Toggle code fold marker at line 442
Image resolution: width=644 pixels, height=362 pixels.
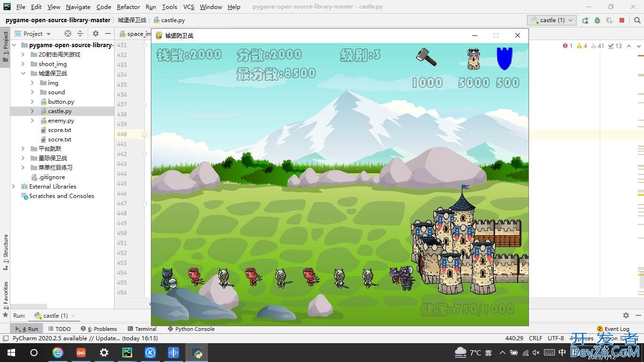pyautogui.click(x=145, y=154)
